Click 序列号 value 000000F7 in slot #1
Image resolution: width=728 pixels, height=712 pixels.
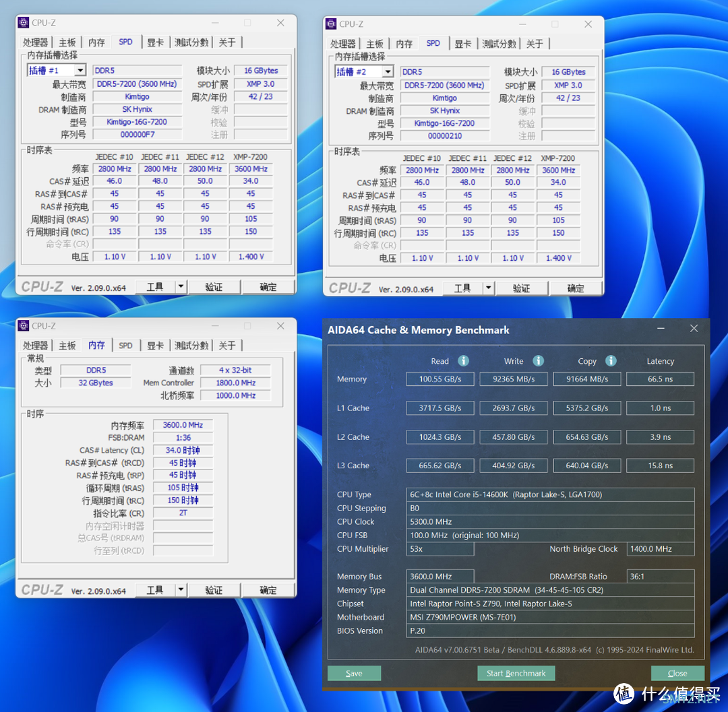click(x=138, y=135)
